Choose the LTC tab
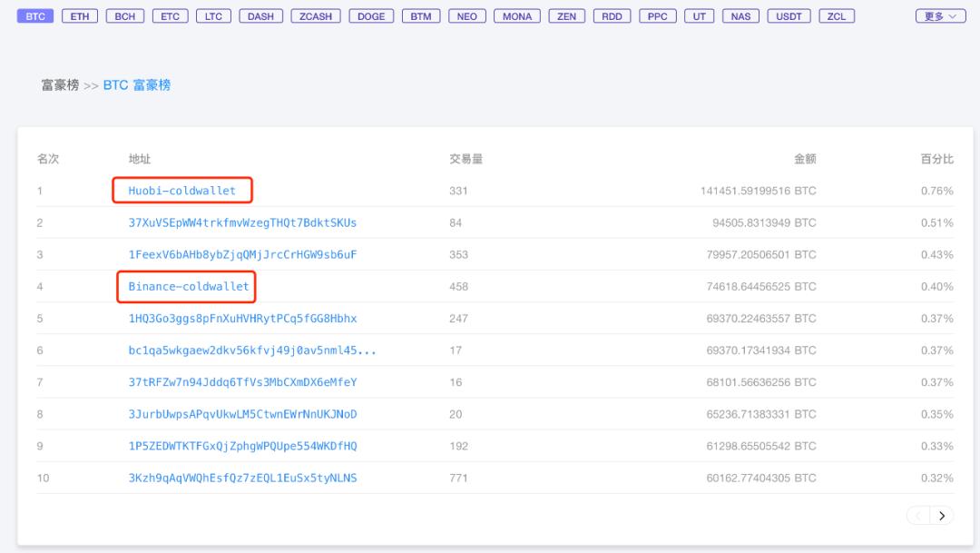The height and width of the screenshot is (553, 980). (x=213, y=16)
